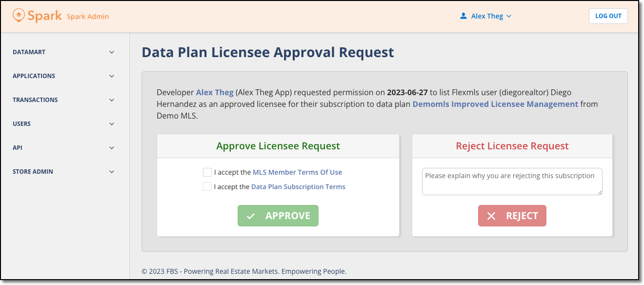This screenshot has height=285, width=644.
Task: Expand the USERS chevron
Action: (112, 124)
